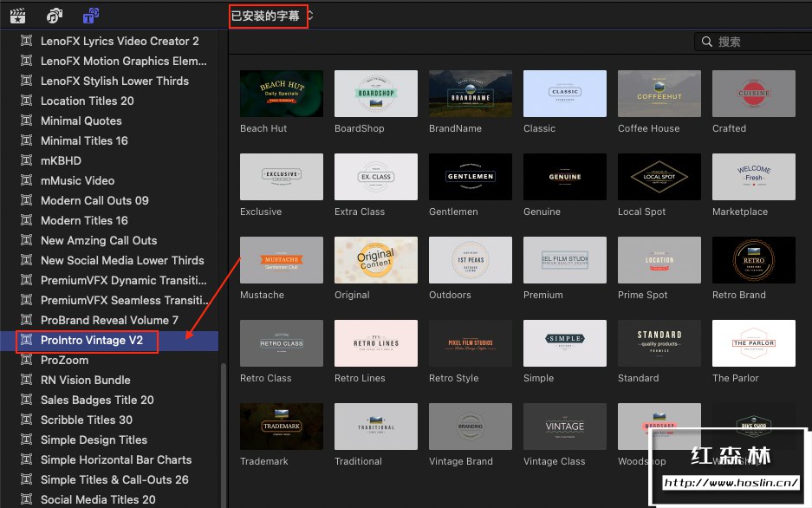The image size is (812, 508).
Task: Select the Extra Class title thumbnail
Action: pos(376,177)
